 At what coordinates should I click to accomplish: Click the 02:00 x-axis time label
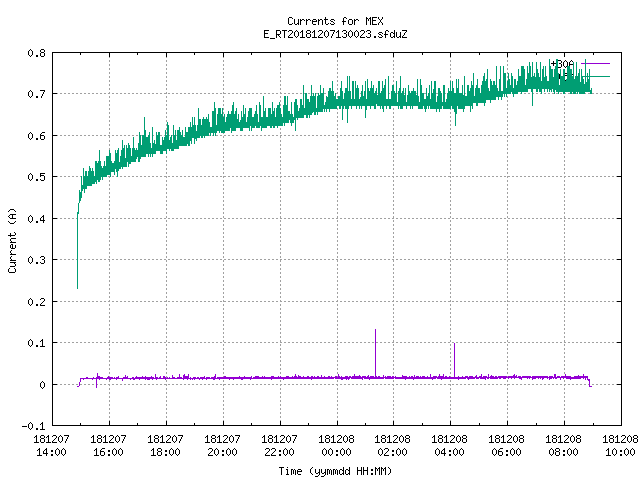tap(393, 452)
